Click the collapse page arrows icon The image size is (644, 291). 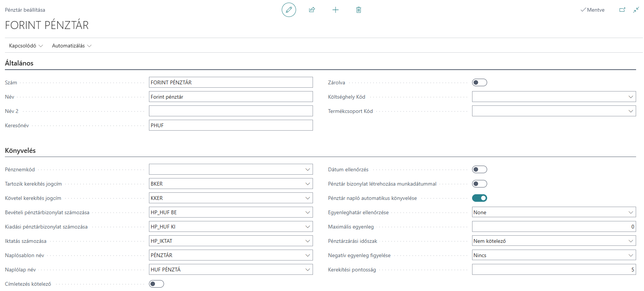[636, 10]
